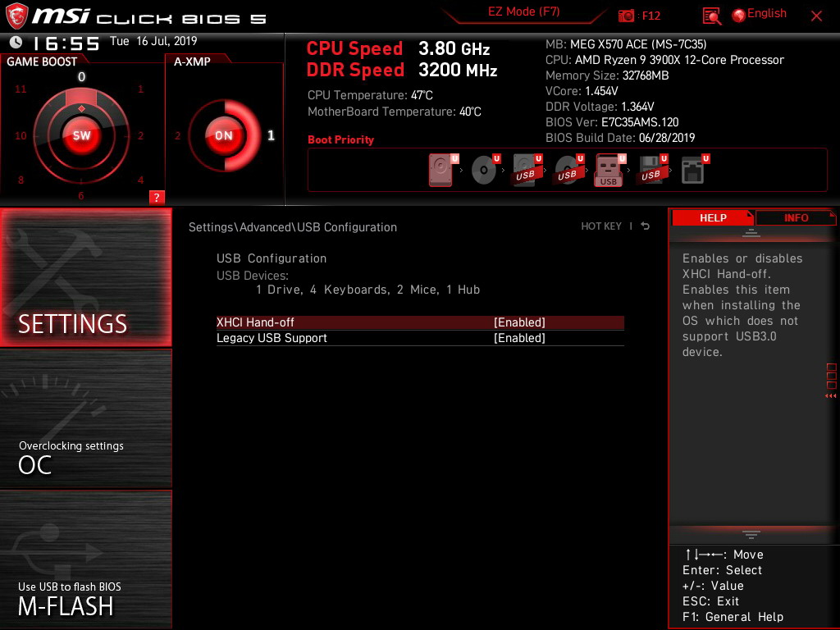Toggle the Game Boost SW knob

(81, 135)
